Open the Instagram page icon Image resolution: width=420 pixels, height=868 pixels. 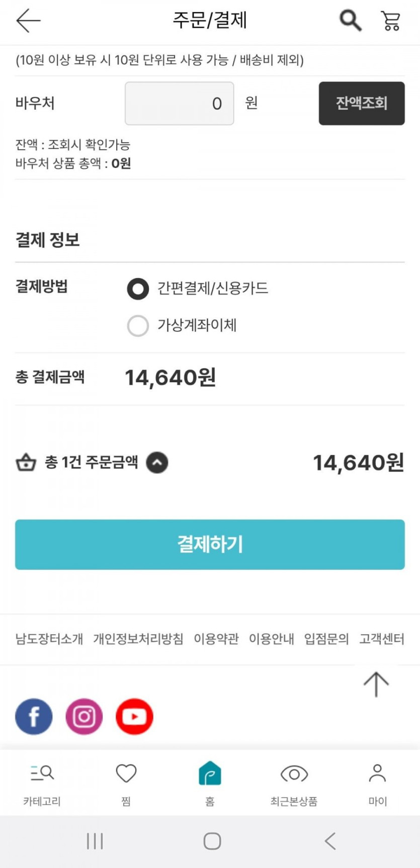click(x=84, y=716)
